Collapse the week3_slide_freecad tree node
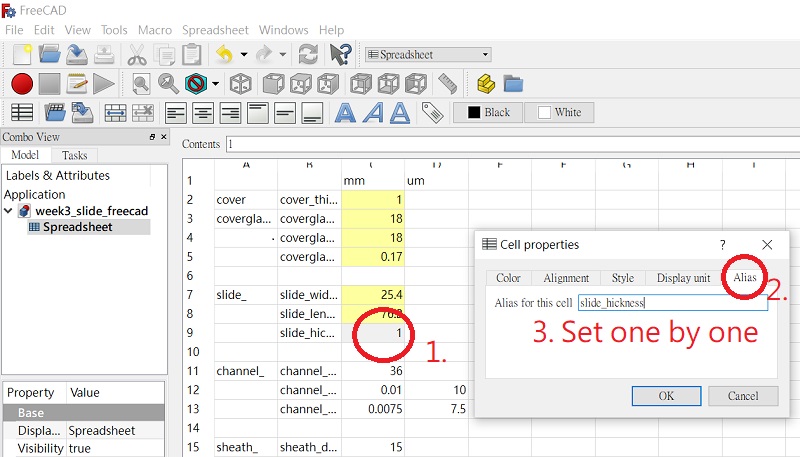The width and height of the screenshot is (800, 457). coord(8,211)
